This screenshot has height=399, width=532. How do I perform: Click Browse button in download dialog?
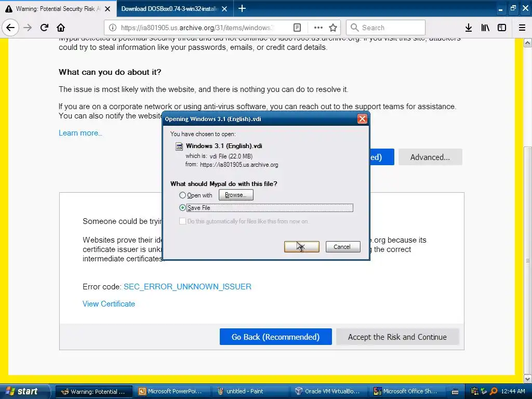236,195
